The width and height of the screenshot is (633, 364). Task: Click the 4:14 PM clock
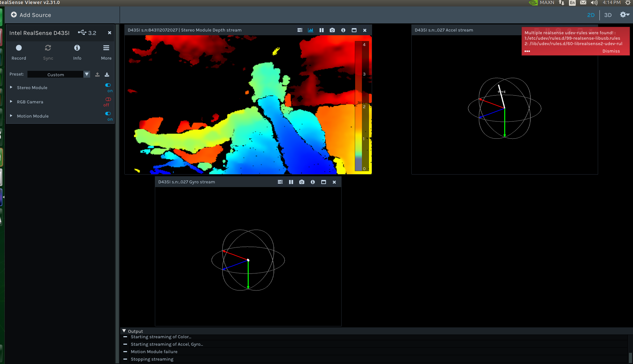pyautogui.click(x=612, y=3)
